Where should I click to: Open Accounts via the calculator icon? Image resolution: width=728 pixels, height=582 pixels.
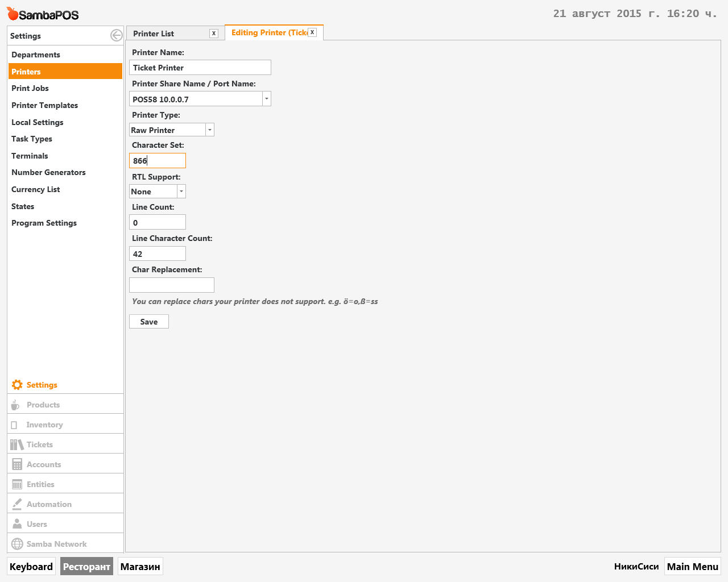(17, 464)
